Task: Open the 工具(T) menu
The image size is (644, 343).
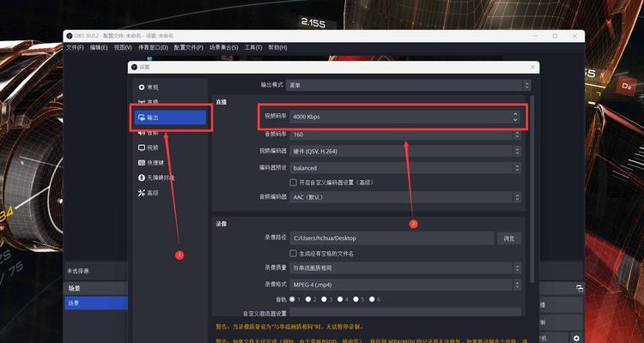Action: click(x=253, y=48)
